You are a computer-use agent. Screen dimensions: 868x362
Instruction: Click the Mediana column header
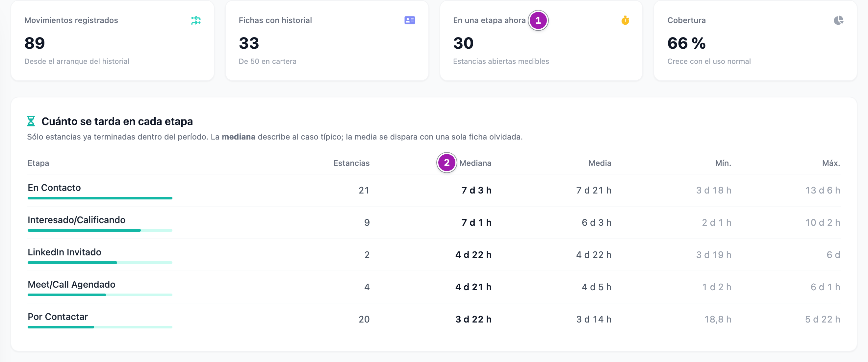[475, 163]
